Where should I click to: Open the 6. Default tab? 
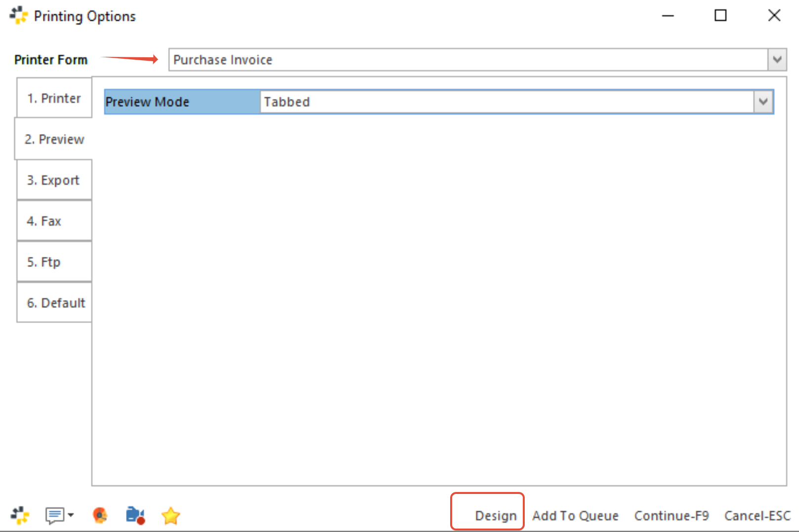[x=55, y=303]
